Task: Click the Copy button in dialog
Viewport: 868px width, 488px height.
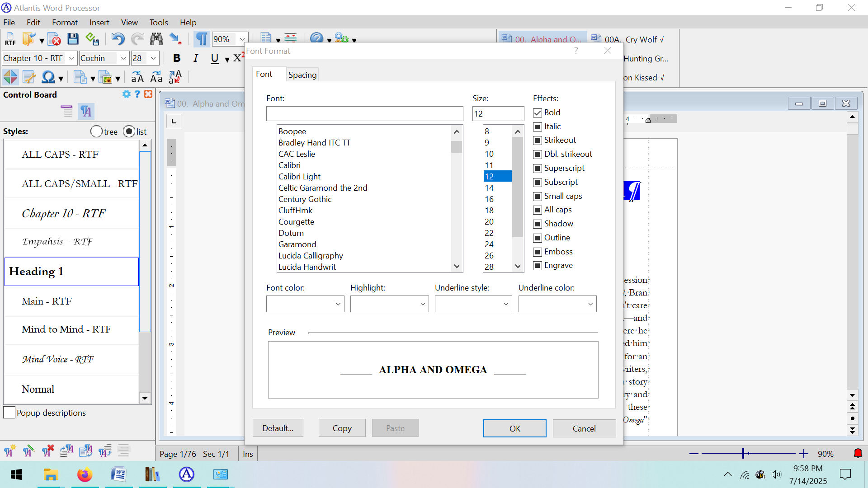Action: 342,428
